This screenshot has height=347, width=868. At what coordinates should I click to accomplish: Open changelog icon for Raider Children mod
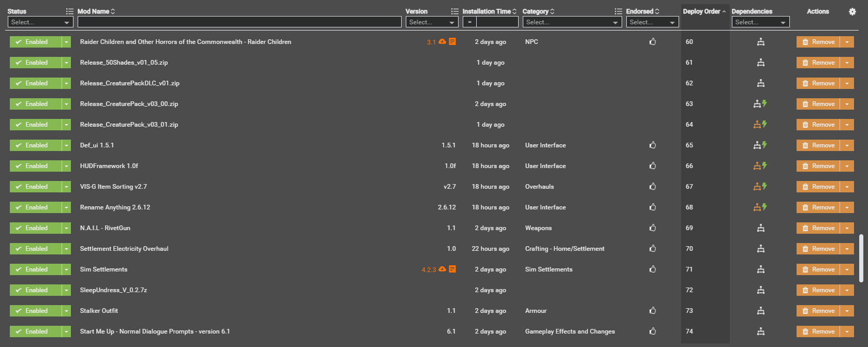coord(452,41)
